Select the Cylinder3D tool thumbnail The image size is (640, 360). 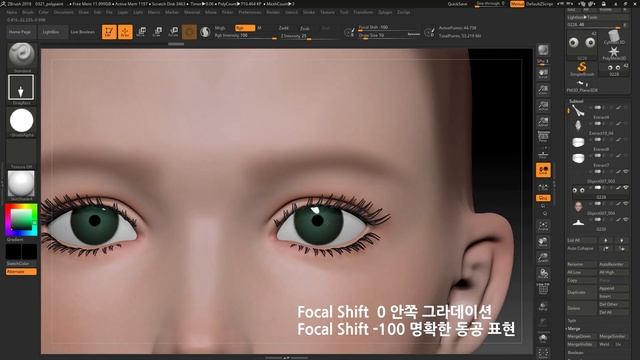(613, 37)
